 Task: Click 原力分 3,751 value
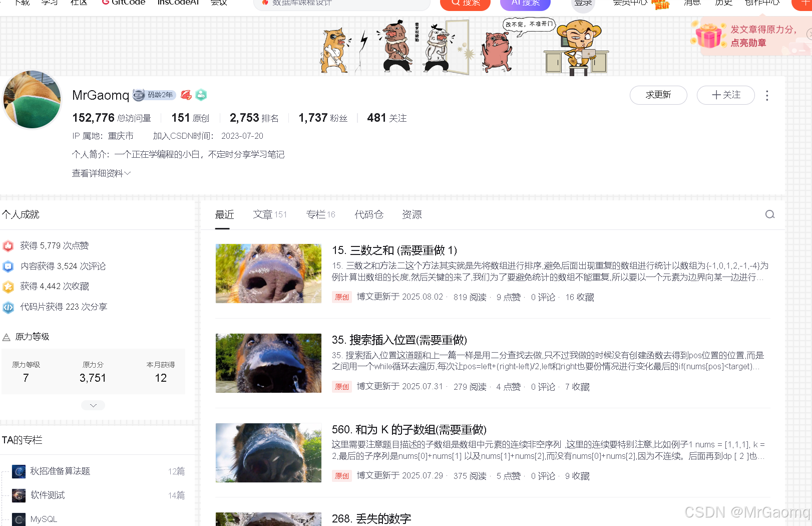[93, 378]
